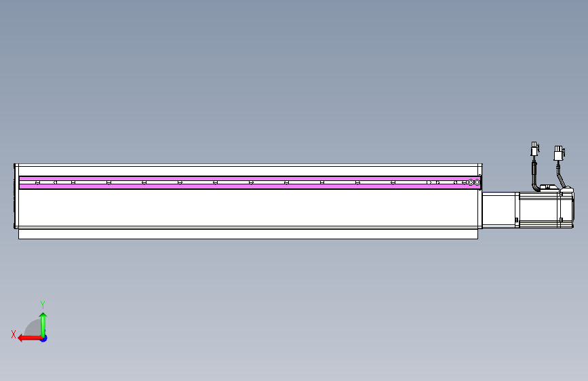Select the left cable connector plug

coord(534,149)
